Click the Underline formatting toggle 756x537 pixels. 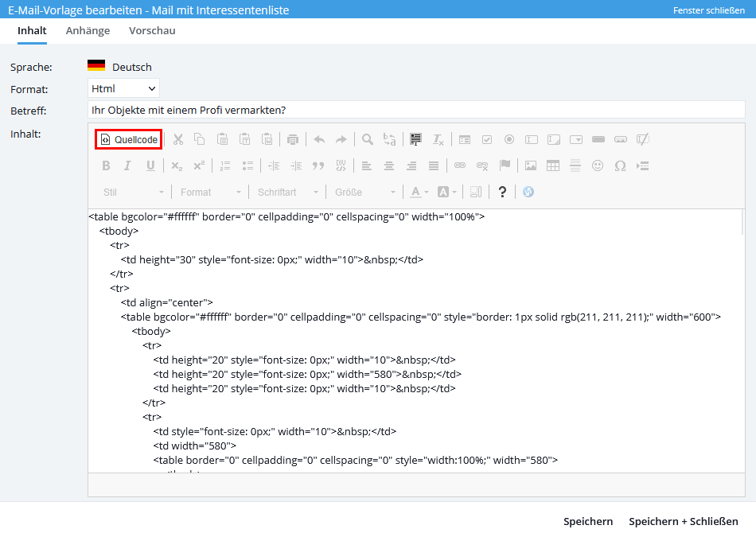coord(150,165)
